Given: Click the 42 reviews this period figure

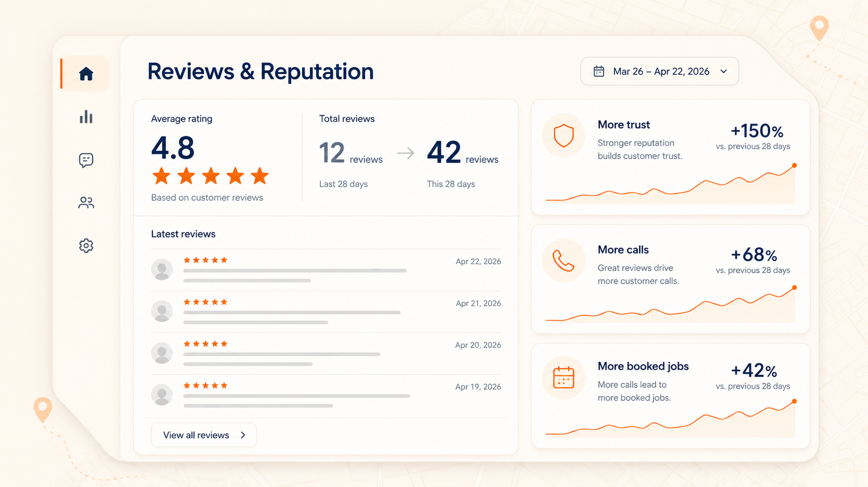Looking at the screenshot, I should [x=462, y=153].
